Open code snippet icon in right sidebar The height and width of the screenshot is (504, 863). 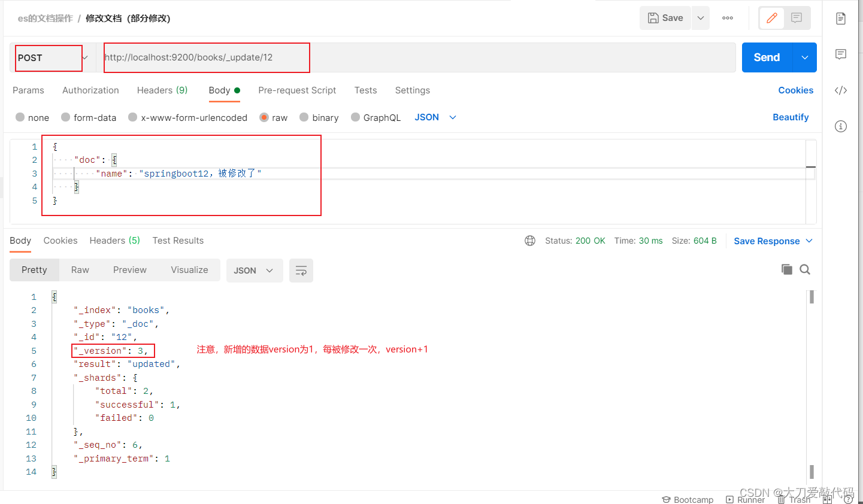pyautogui.click(x=841, y=90)
